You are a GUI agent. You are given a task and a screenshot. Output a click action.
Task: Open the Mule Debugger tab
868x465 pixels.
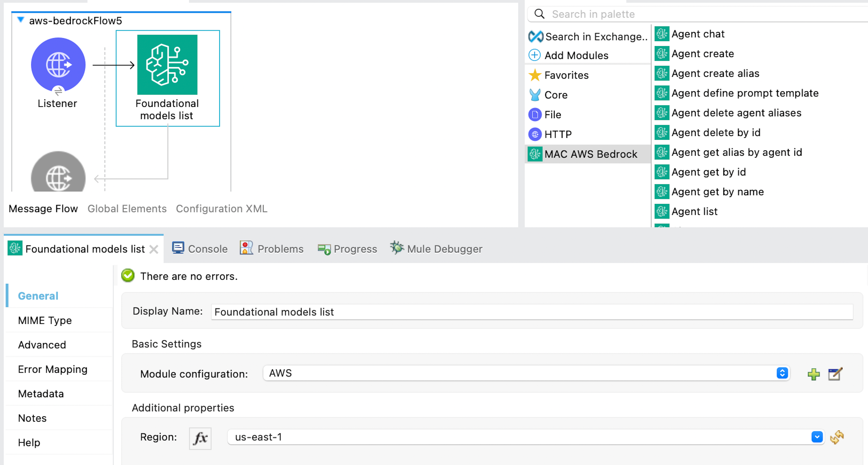point(436,249)
